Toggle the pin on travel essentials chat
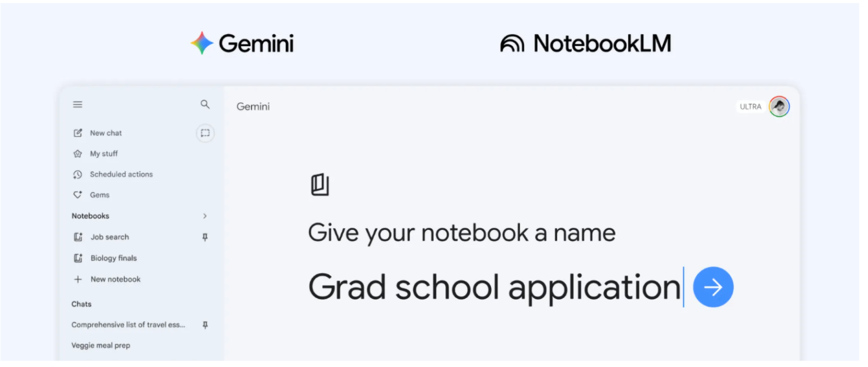Image resolution: width=868 pixels, height=367 pixels. (205, 325)
